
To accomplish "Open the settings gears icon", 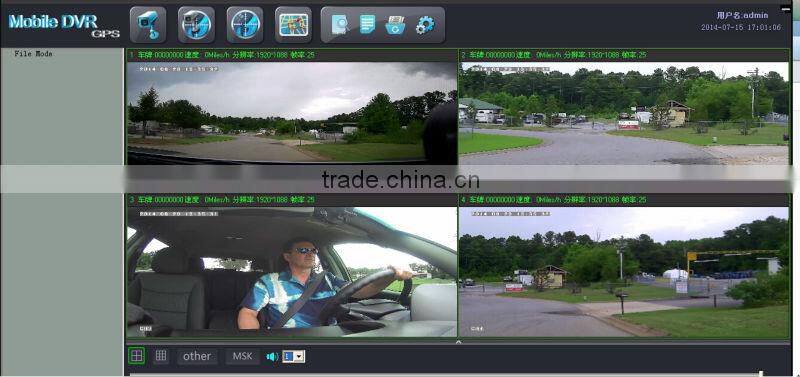I will pyautogui.click(x=424, y=24).
